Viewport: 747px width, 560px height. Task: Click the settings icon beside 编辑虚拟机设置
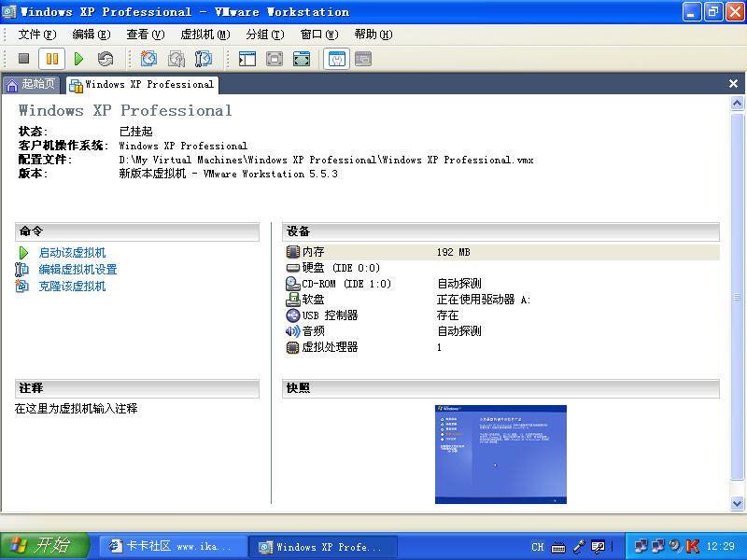21,269
